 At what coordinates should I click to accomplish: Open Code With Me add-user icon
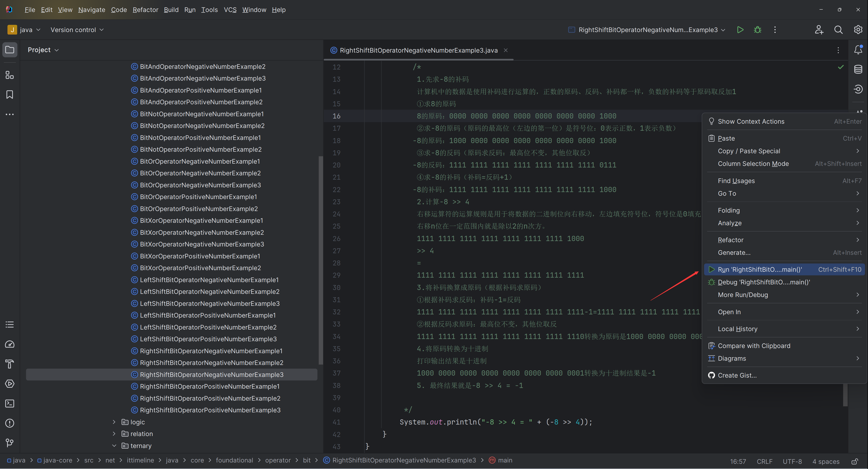click(x=819, y=30)
